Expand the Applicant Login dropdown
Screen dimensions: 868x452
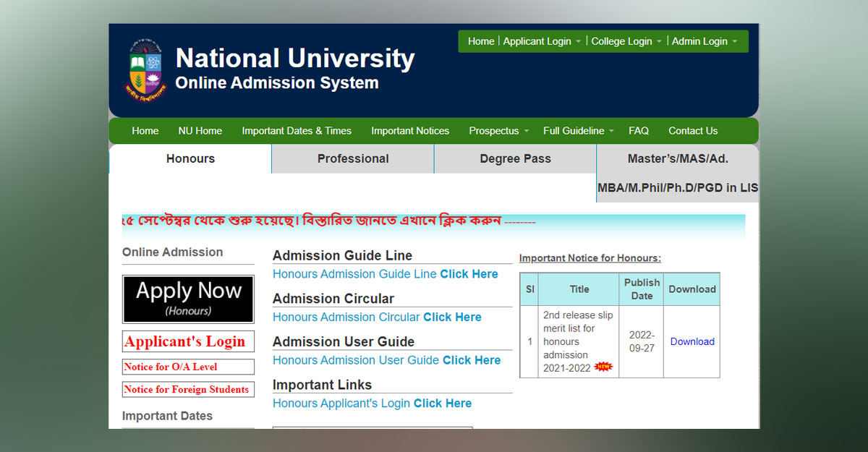click(x=542, y=41)
